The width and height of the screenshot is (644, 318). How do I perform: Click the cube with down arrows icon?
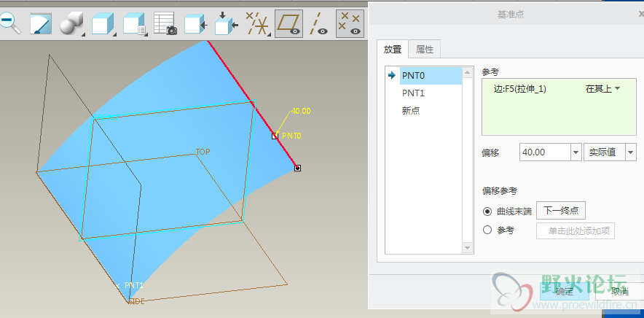(x=227, y=23)
